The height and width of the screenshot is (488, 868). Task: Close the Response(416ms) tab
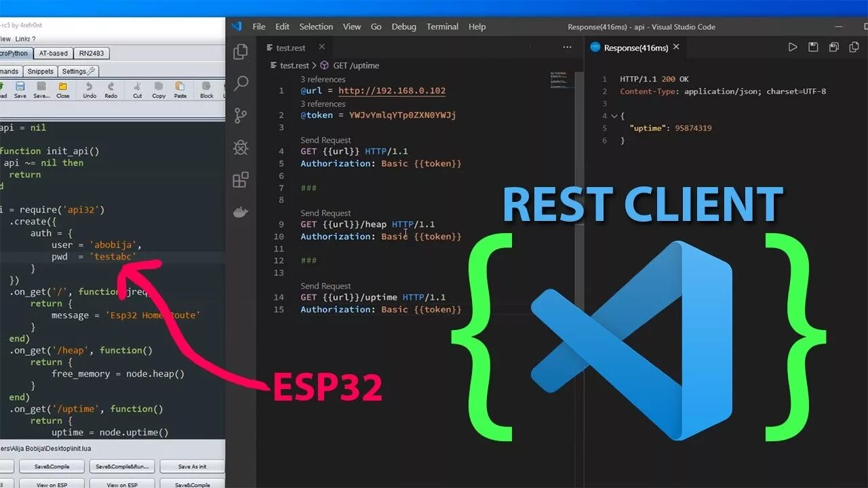(676, 47)
